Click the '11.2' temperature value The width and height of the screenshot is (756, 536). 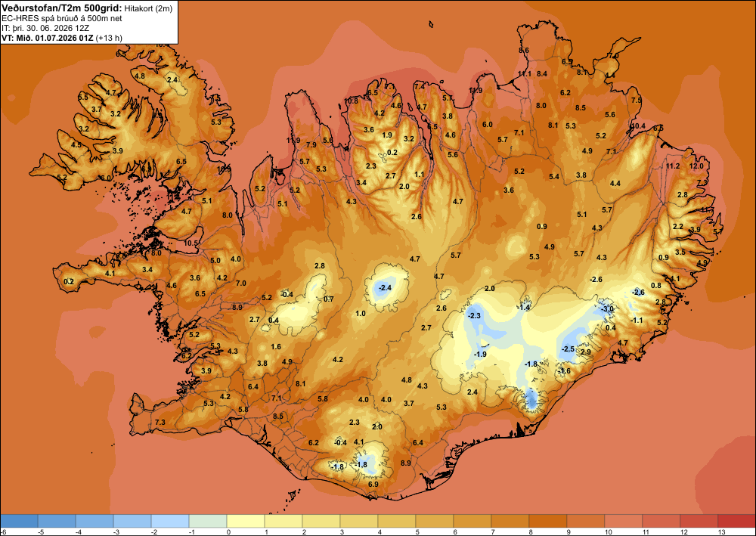(673, 166)
